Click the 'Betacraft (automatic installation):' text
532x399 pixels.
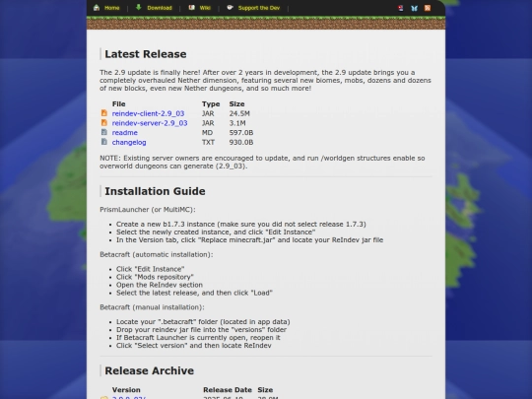coord(157,254)
